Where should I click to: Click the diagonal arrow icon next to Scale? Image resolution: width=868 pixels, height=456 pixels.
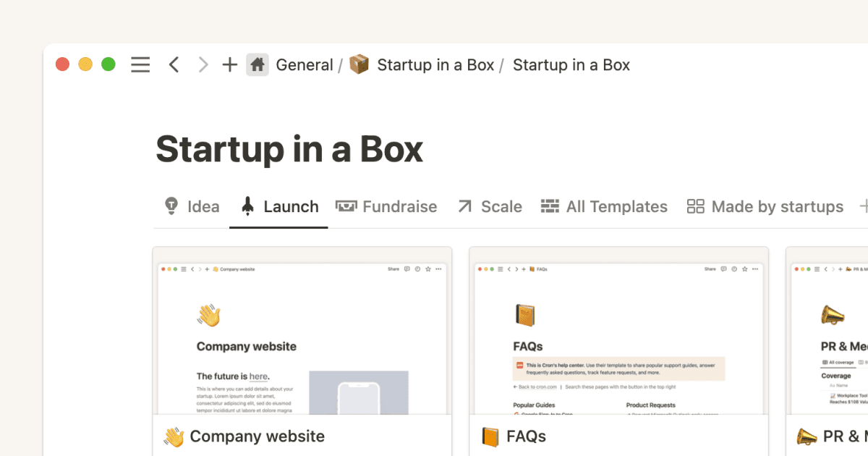pos(464,206)
